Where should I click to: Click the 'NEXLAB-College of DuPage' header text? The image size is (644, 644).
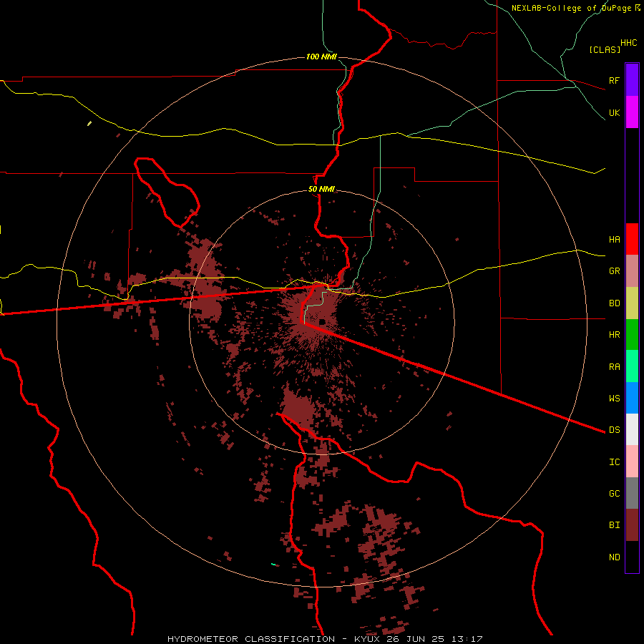(x=571, y=8)
